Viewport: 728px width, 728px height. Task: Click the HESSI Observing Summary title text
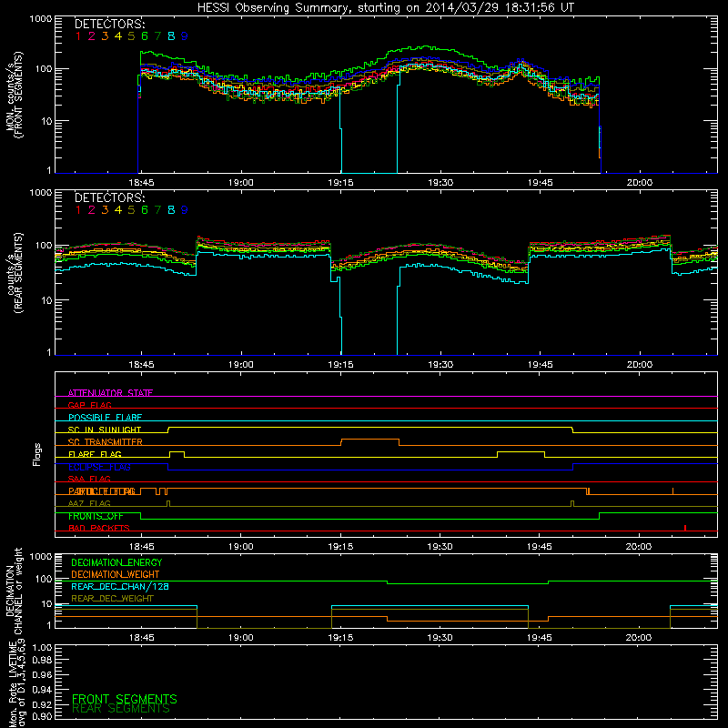(386, 8)
